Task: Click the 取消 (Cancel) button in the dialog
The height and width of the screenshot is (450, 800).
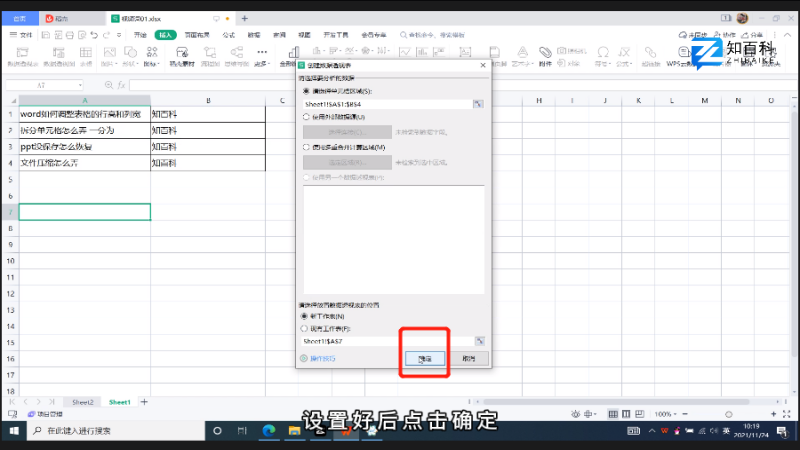Action: pos(467,358)
